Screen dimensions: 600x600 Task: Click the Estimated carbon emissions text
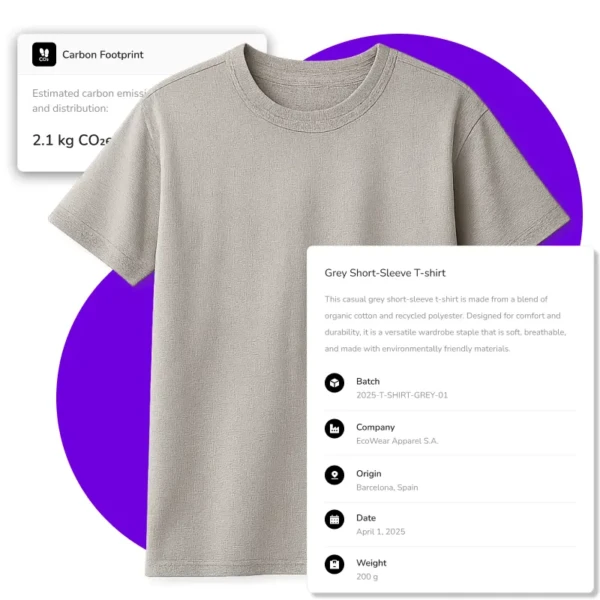pyautogui.click(x=90, y=101)
